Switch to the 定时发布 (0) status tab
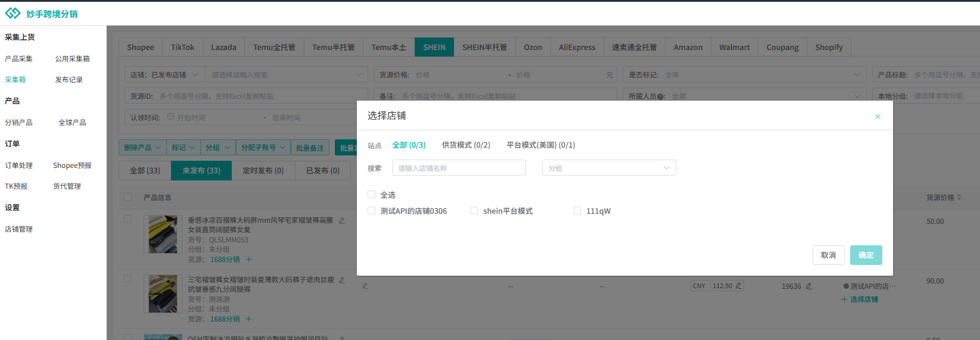 click(263, 170)
